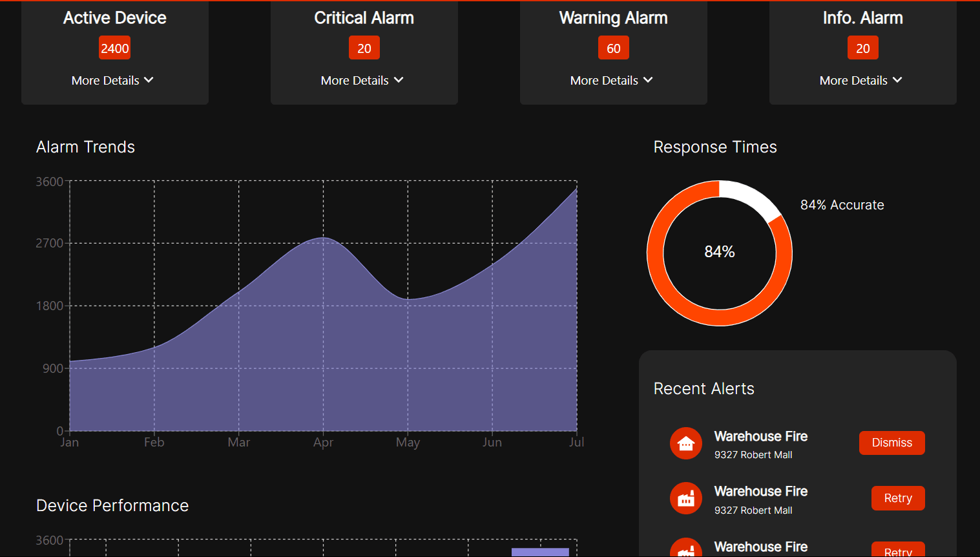Click the chevron icon under Critical Alarm
This screenshot has width=980, height=557.
[399, 80]
